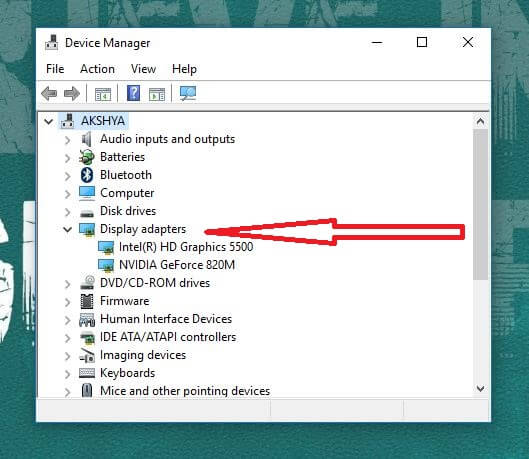Expand the Bluetooth chevron
529x459 pixels.
click(x=68, y=176)
